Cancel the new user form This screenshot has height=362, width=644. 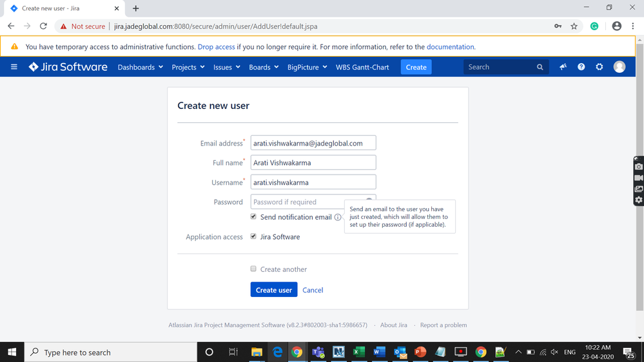[313, 290]
